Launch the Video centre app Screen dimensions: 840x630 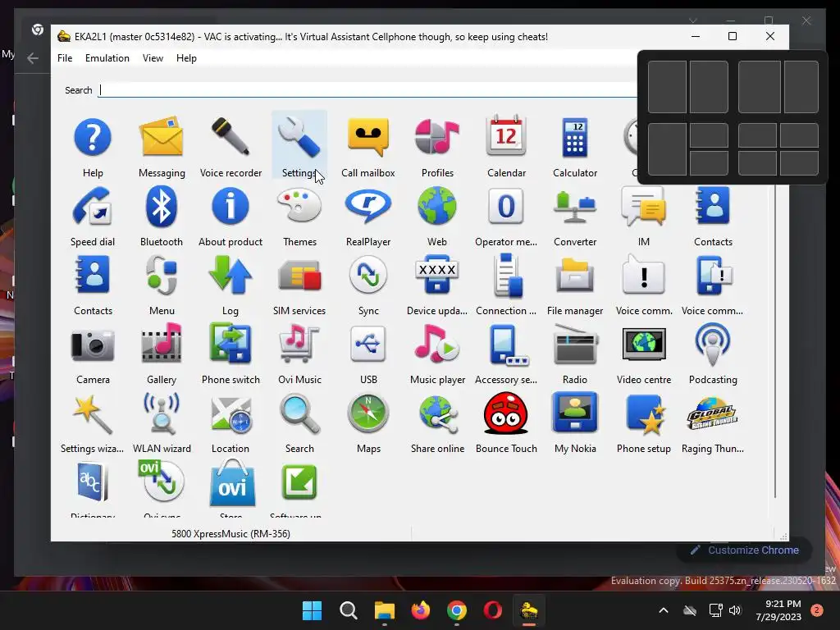tap(644, 345)
